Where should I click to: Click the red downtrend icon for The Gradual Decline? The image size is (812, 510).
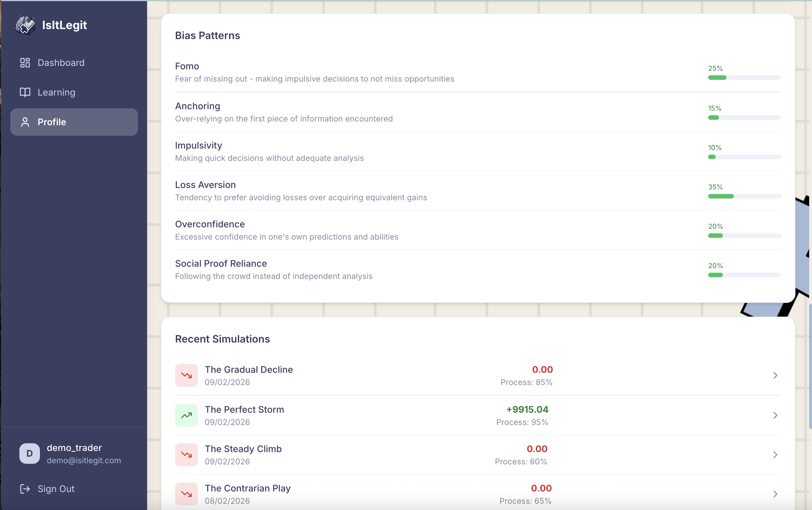186,375
